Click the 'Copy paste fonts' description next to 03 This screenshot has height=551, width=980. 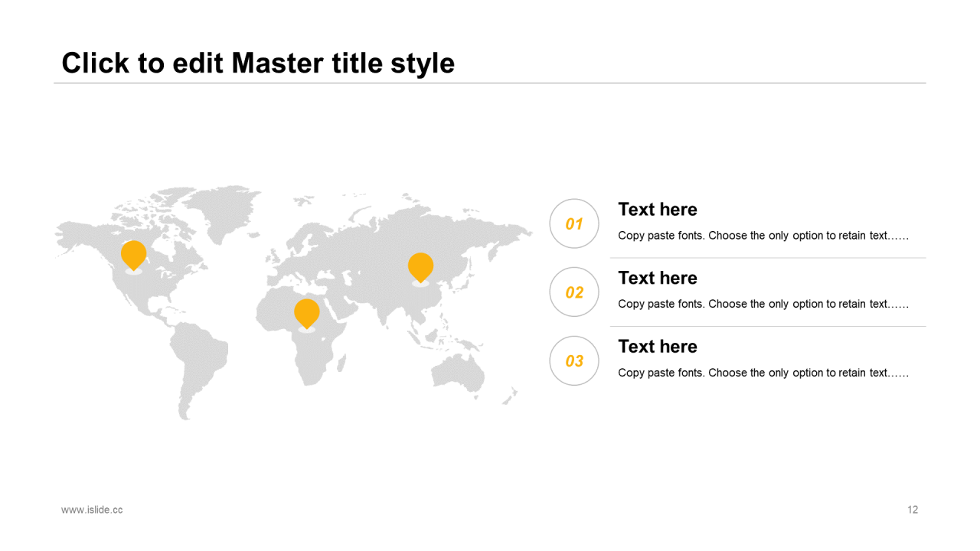[x=763, y=373]
